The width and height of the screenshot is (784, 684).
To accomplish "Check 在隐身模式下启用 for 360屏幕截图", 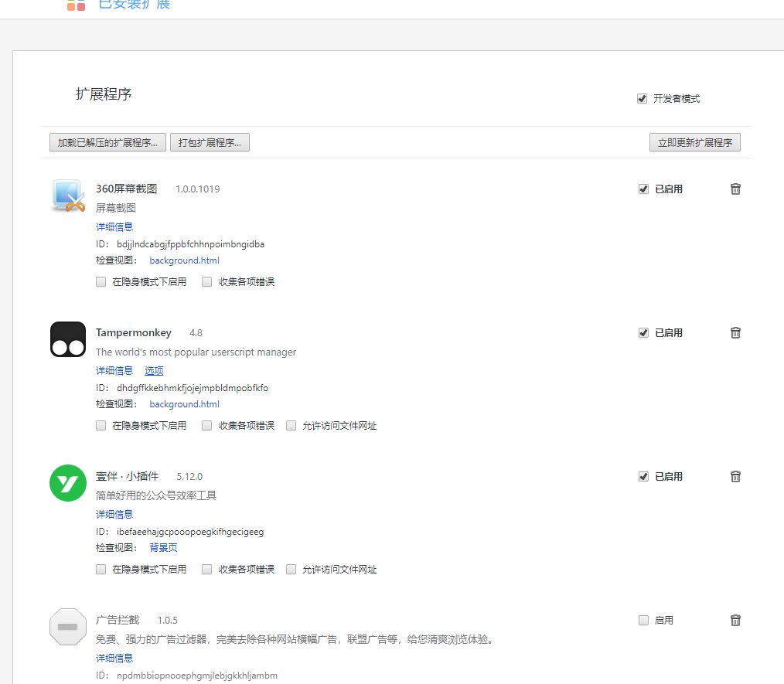I will pos(101,282).
